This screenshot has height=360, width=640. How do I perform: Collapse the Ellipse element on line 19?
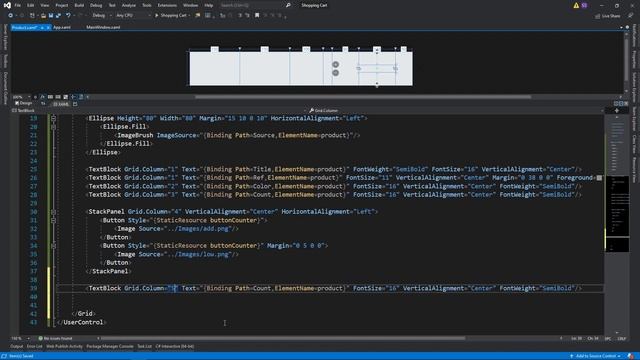(x=53, y=118)
